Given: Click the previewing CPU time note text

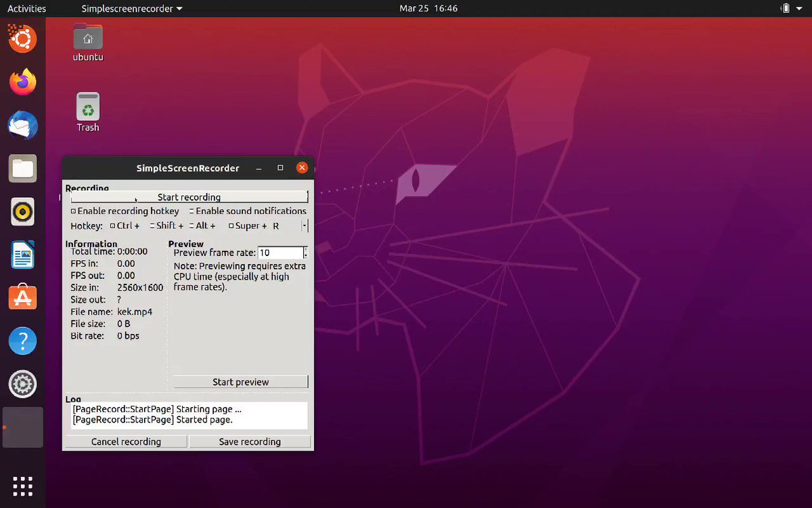Looking at the screenshot, I should tap(240, 276).
